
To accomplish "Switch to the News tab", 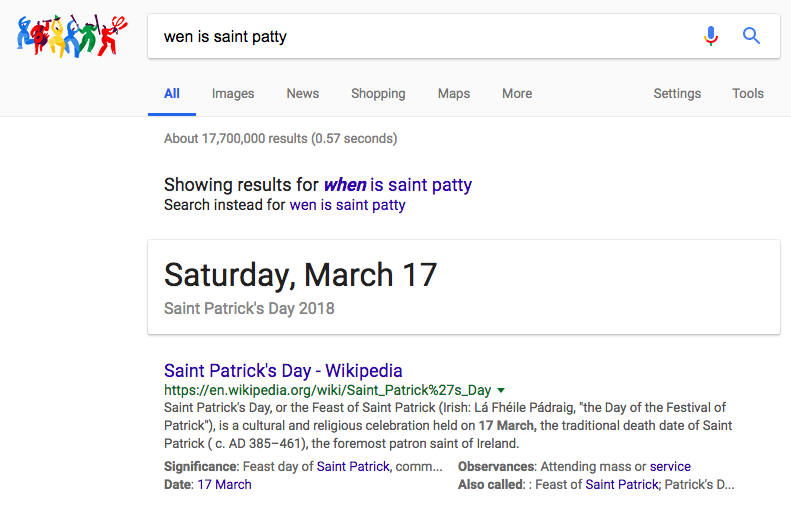I will (303, 93).
